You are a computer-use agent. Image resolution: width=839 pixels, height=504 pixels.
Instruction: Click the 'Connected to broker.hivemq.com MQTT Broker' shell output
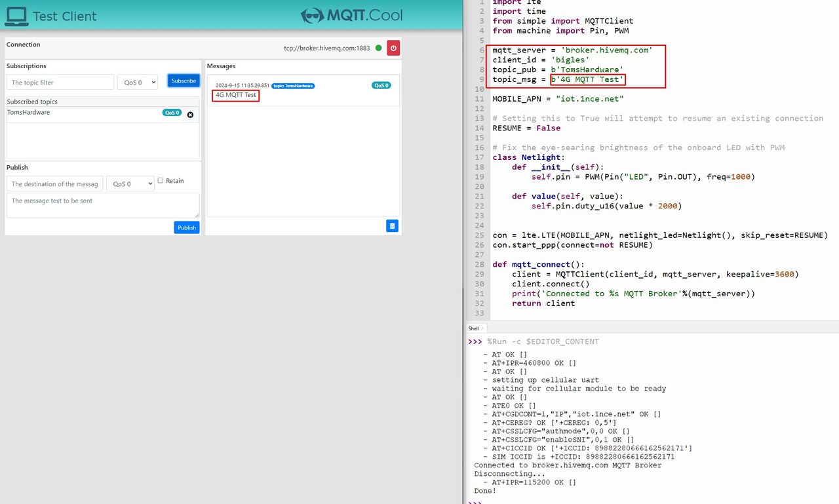click(568, 465)
